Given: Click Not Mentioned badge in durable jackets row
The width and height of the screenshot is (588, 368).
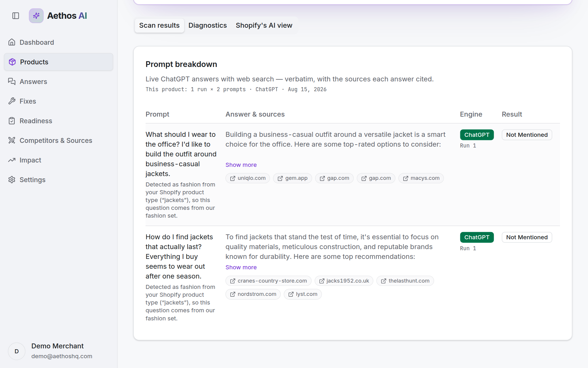Looking at the screenshot, I should (527, 237).
